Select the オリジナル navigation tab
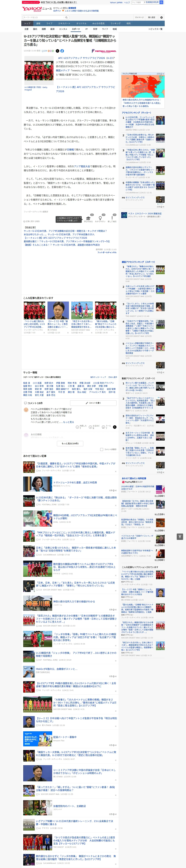 click(x=81, y=24)
